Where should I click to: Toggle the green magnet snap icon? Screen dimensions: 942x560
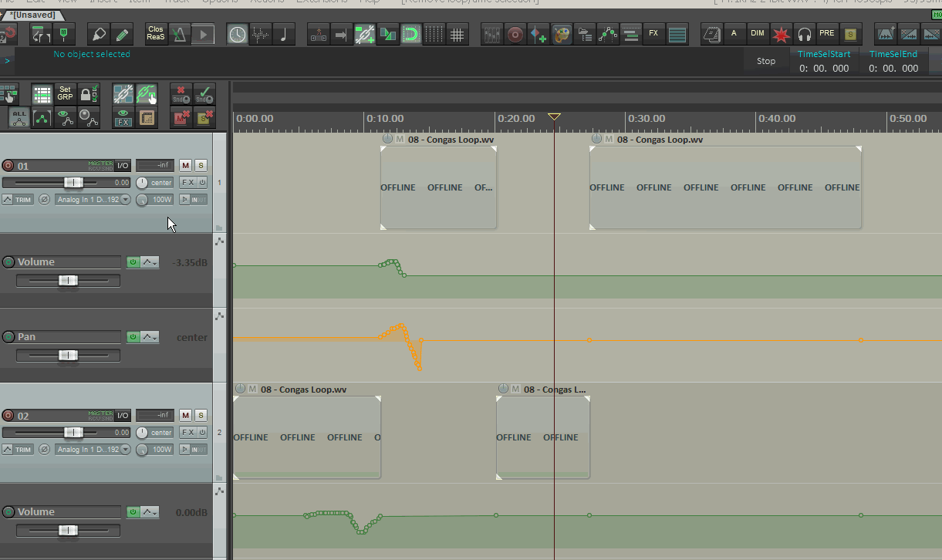pos(411,34)
